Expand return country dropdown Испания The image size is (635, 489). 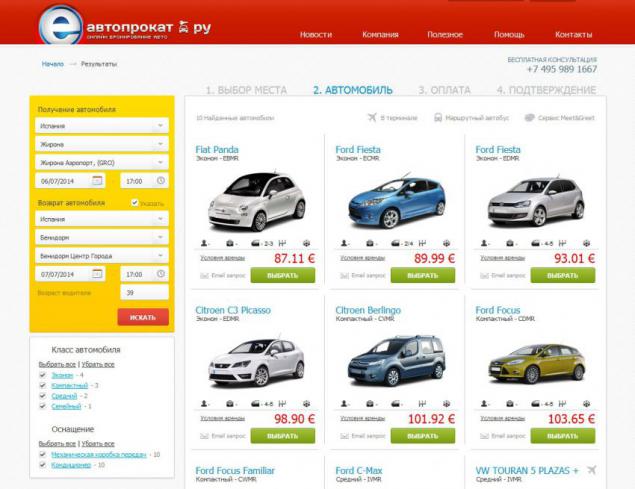(102, 219)
